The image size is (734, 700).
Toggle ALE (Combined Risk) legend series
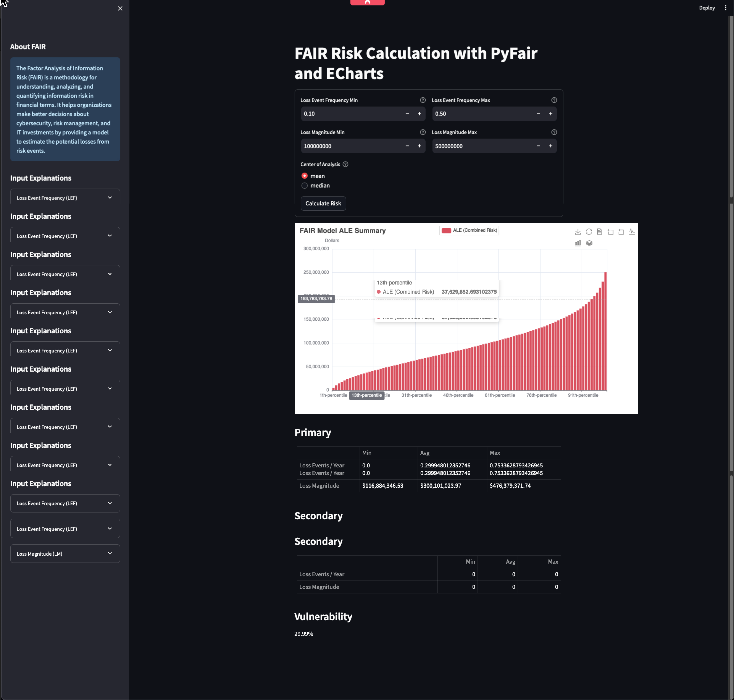[x=469, y=230]
